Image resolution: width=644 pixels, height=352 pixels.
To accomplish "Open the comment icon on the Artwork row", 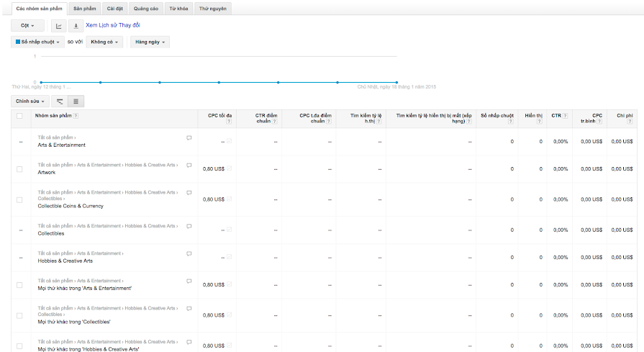I will tap(189, 165).
